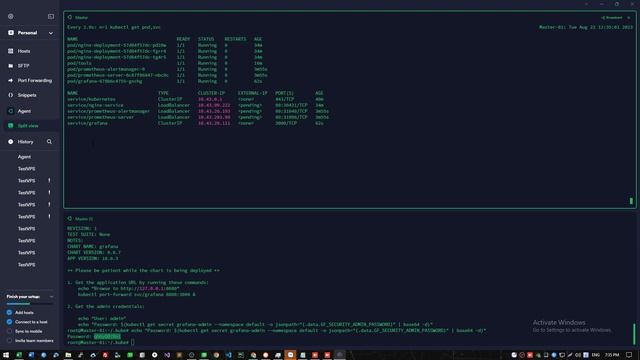Click the highlighted orange taskbar app
The height and width of the screenshot is (360, 640).
[x=290, y=355]
